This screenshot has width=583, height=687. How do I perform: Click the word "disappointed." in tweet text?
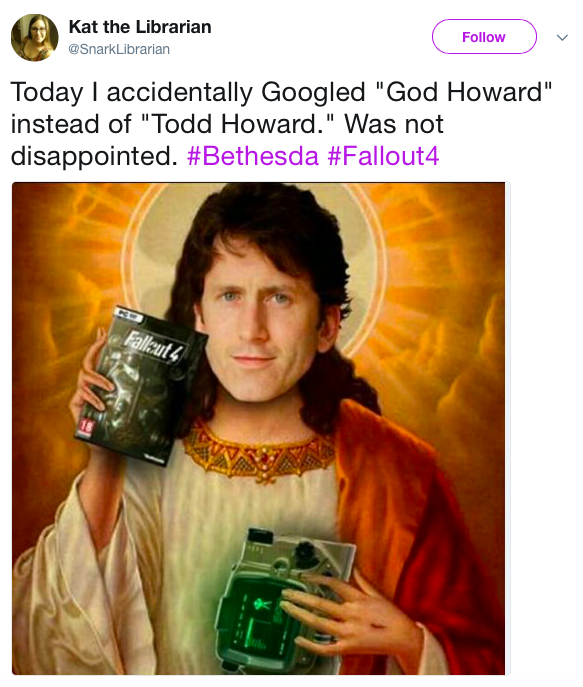[x=94, y=156]
